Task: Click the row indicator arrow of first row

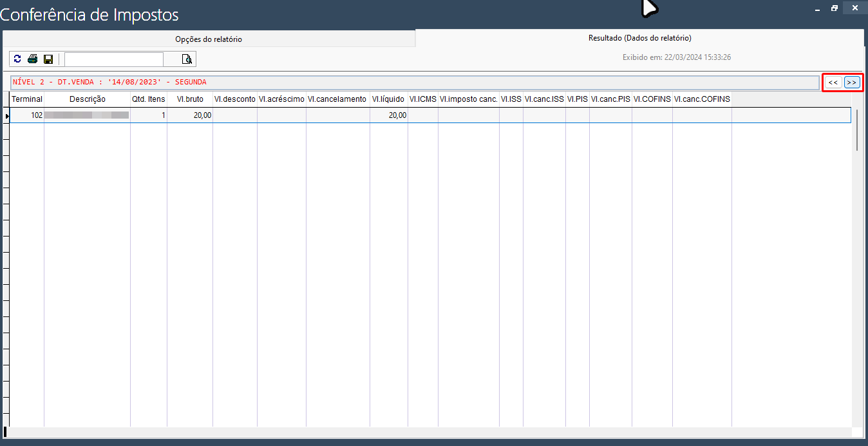Action: coord(6,116)
